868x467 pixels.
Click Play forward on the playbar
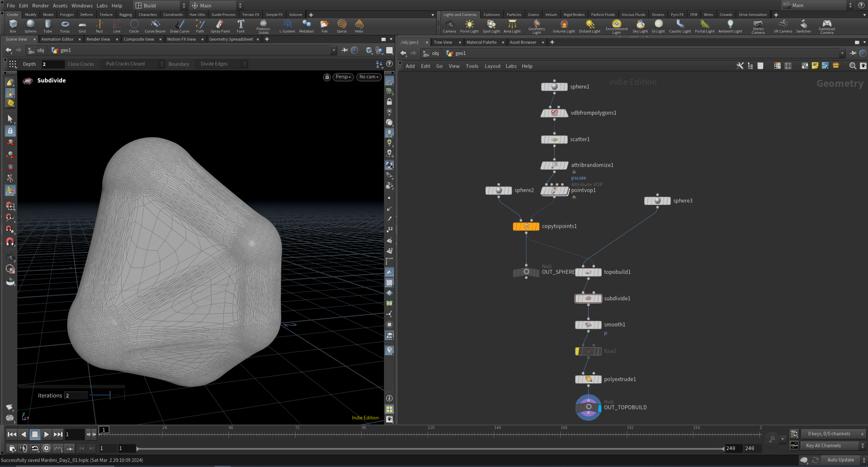(46, 434)
